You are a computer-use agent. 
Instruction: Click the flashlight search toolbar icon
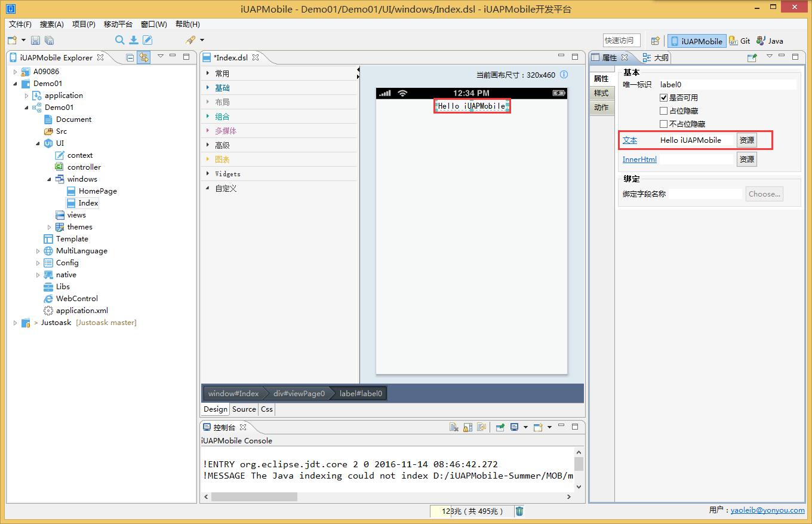tap(190, 40)
